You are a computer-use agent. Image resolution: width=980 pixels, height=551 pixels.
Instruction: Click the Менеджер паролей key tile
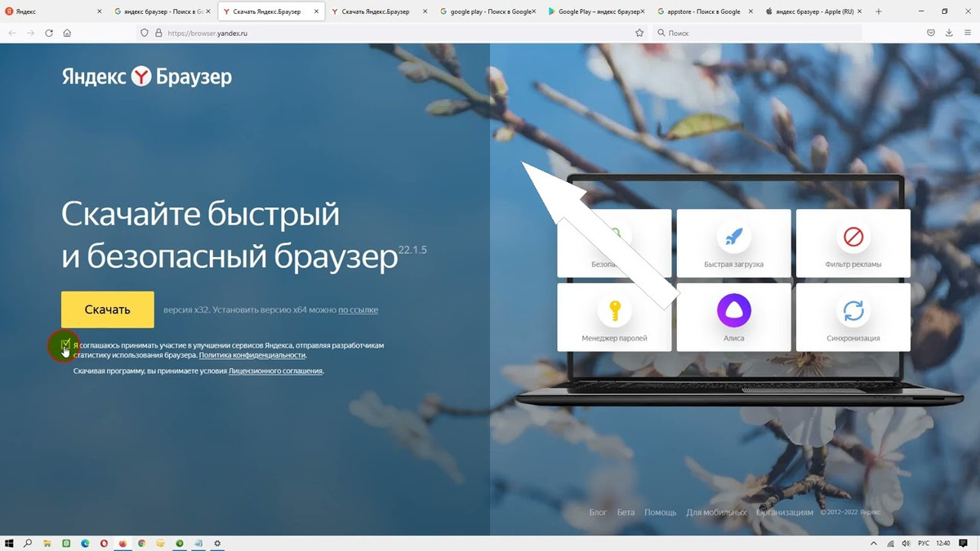coord(614,317)
